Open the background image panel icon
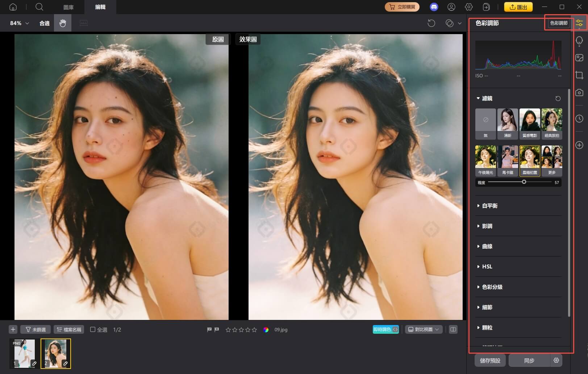This screenshot has height=374, width=588. coord(579,58)
